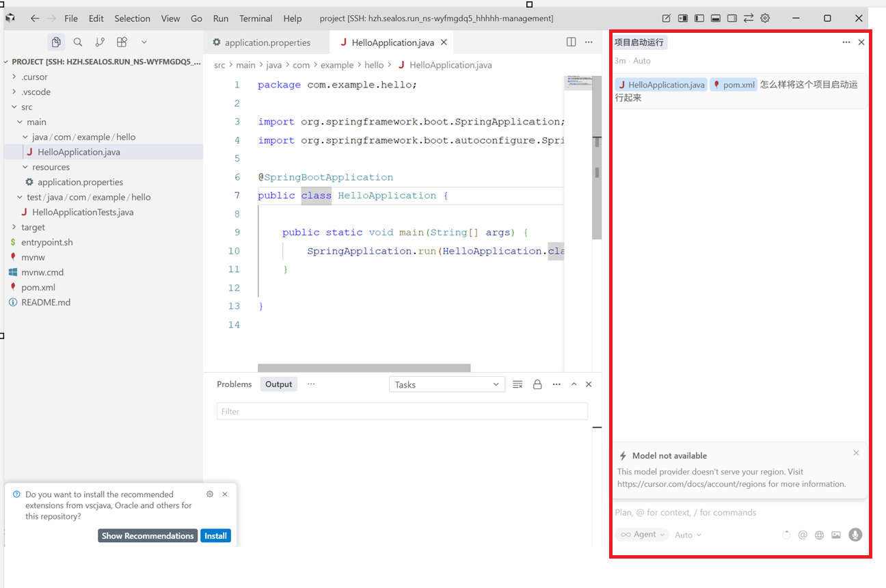The width and height of the screenshot is (886, 588).
Task: Open the Tasks output channel dropdown
Action: (447, 384)
